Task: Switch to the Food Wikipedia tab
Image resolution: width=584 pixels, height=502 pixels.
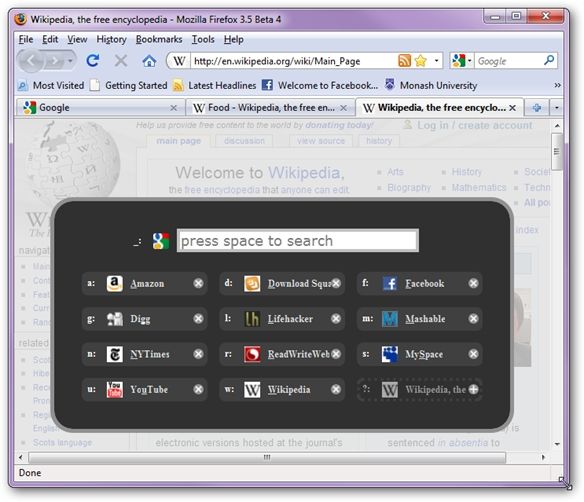Action: coord(270,108)
